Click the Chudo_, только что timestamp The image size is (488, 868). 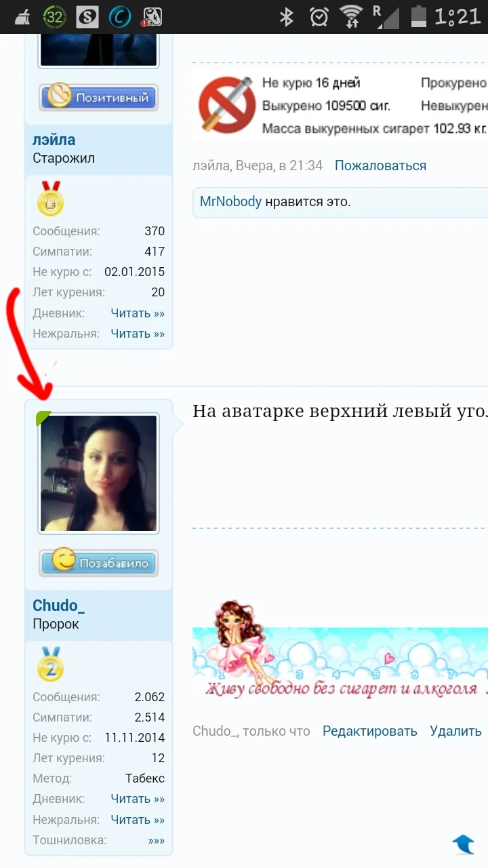(x=251, y=731)
